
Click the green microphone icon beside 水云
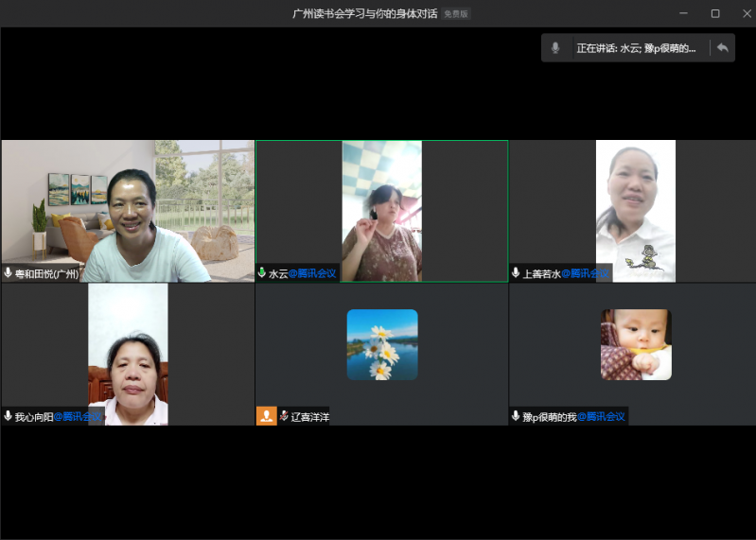(262, 273)
